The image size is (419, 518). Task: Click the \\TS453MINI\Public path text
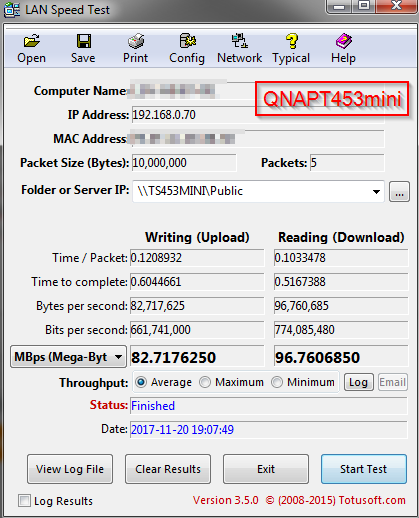click(x=190, y=191)
